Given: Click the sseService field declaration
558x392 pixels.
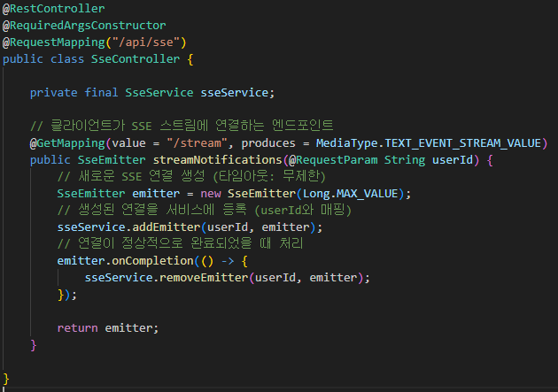Looking at the screenshot, I should tap(235, 93).
